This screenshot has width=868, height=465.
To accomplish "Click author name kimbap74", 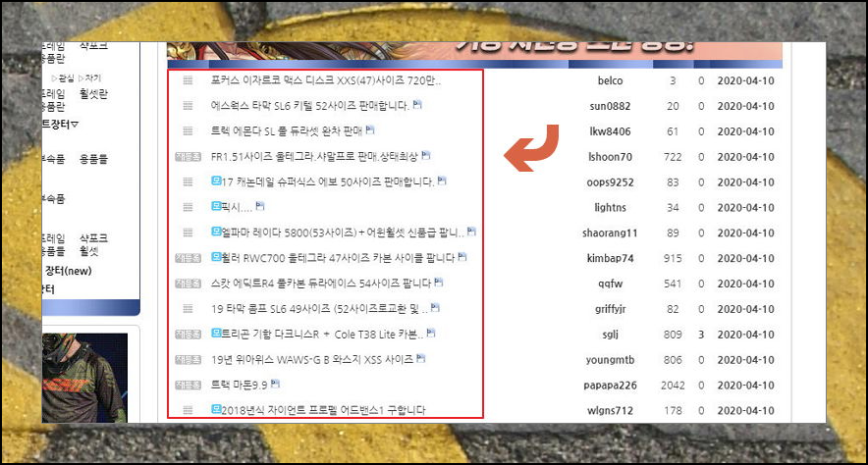I will point(610,259).
